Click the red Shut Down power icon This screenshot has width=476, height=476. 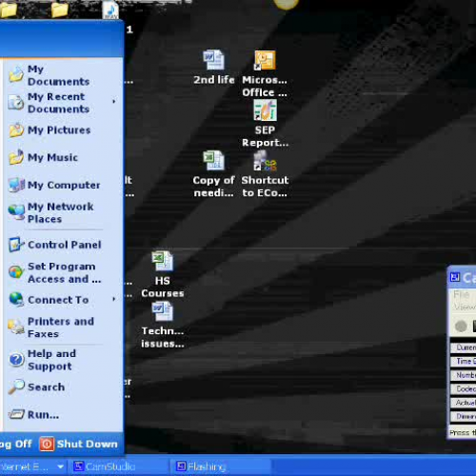[x=47, y=444]
